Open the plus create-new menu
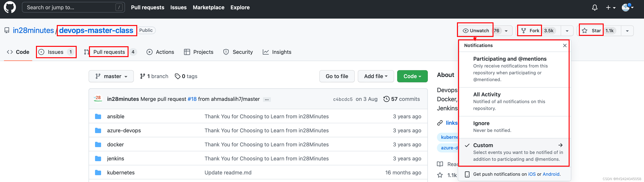644x182 pixels. [x=610, y=8]
